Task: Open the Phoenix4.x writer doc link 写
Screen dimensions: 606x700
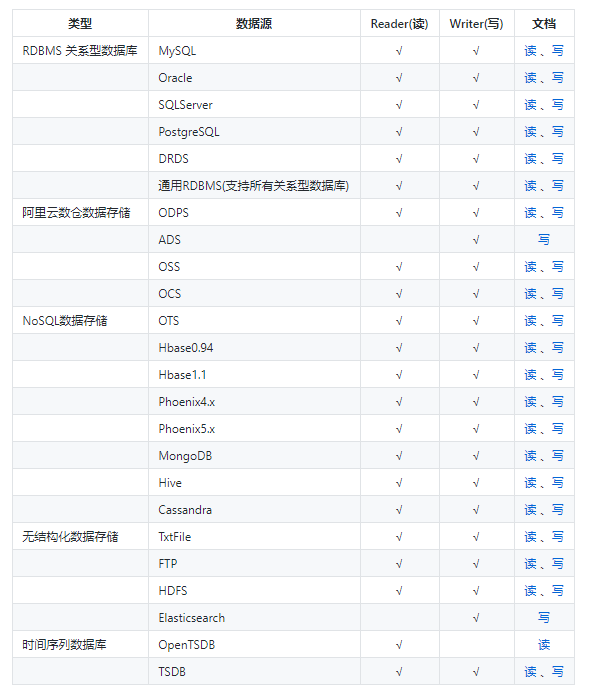Action: pyautogui.click(x=557, y=402)
